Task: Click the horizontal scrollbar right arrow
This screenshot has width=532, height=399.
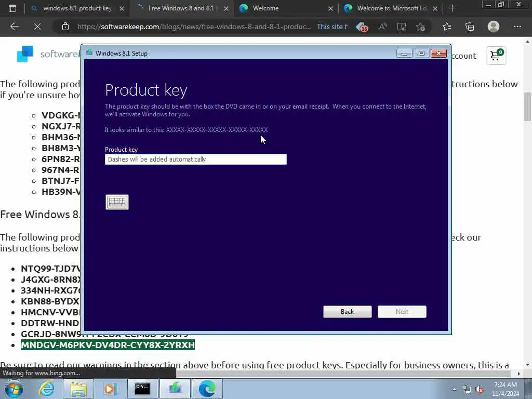Action: (x=519, y=374)
